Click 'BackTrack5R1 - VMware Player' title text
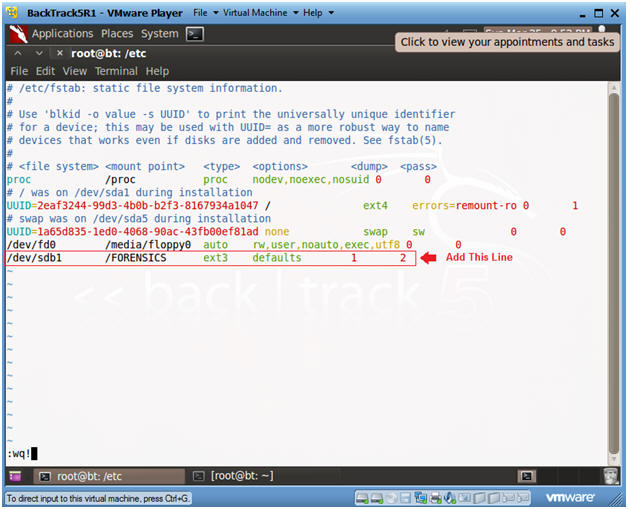 105,13
